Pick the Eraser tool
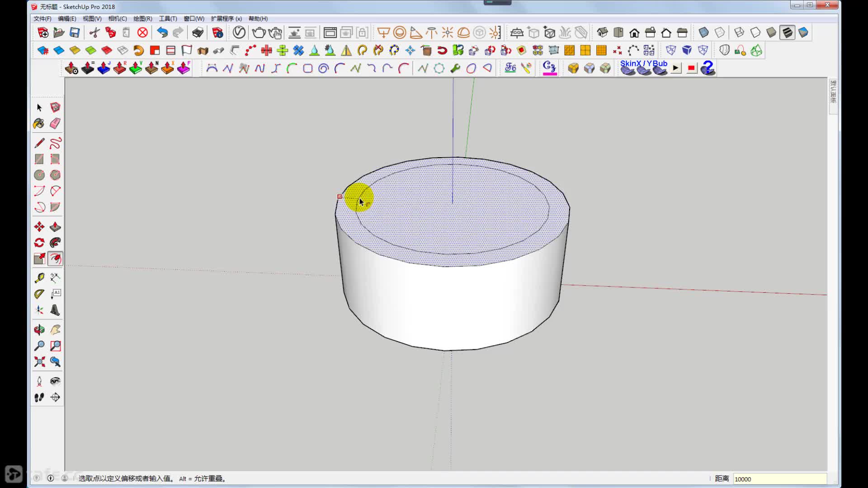 click(x=55, y=123)
